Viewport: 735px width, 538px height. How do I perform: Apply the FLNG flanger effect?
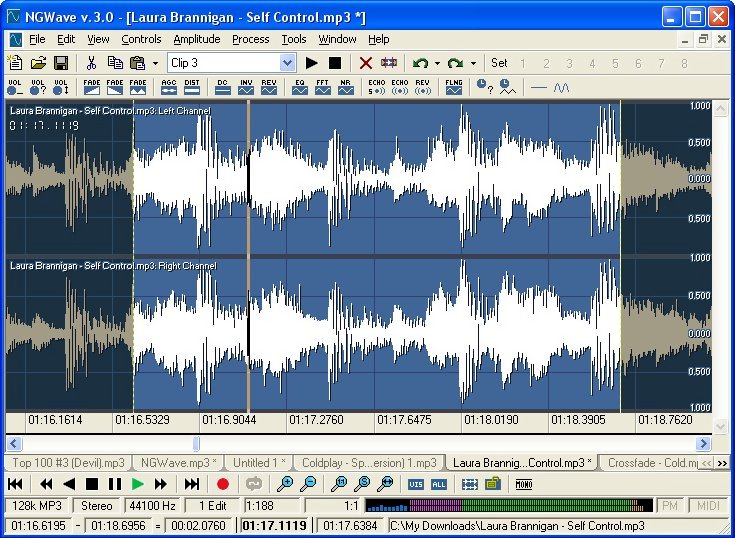tap(453, 87)
